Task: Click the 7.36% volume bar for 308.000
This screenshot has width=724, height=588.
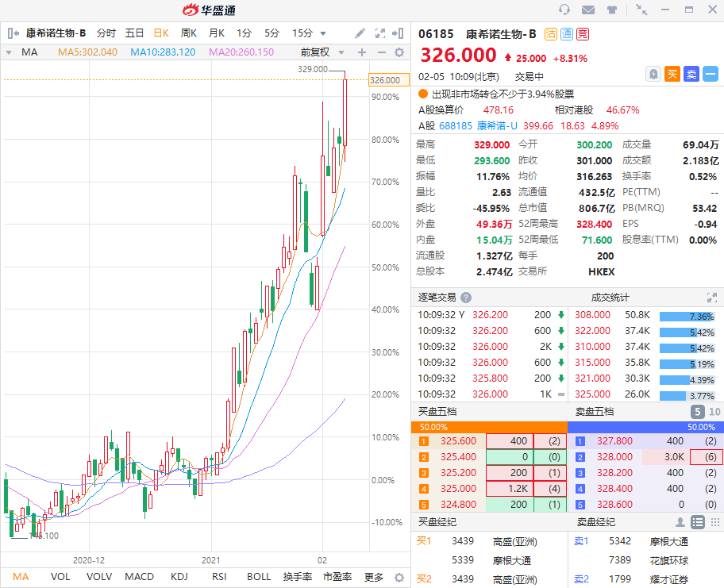Action: pos(687,317)
